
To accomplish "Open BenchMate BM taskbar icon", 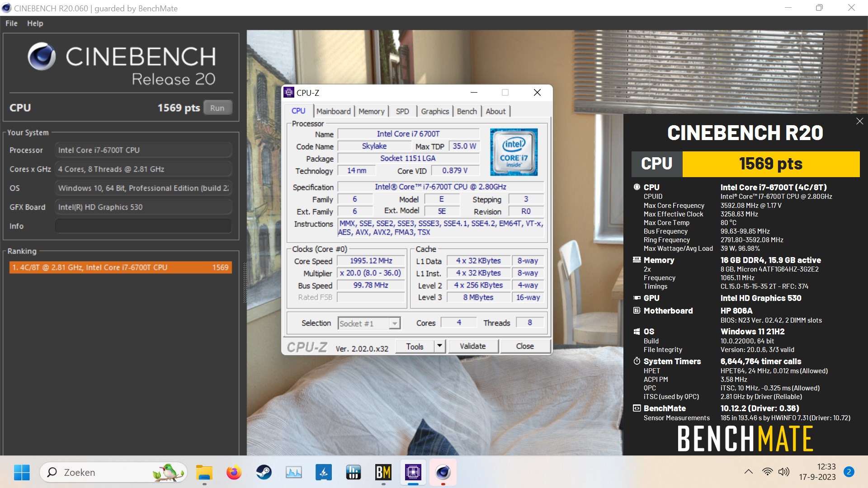I will (383, 473).
